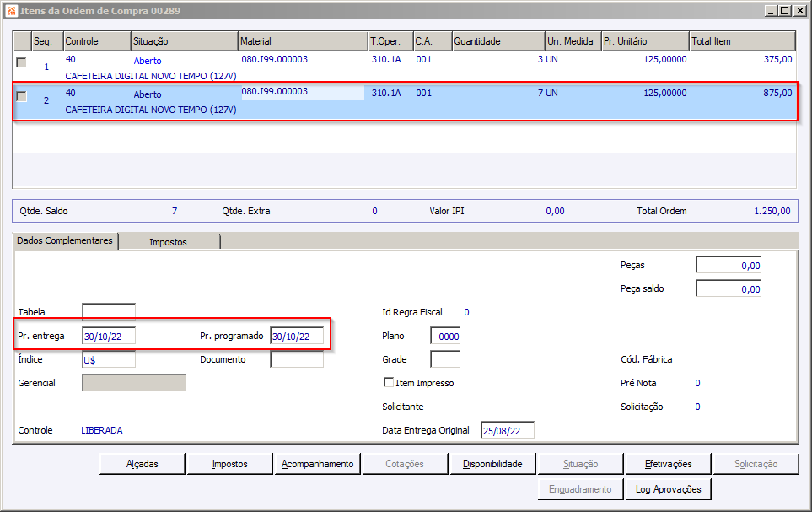
Task: Click the Quantidade column header
Action: [497, 41]
